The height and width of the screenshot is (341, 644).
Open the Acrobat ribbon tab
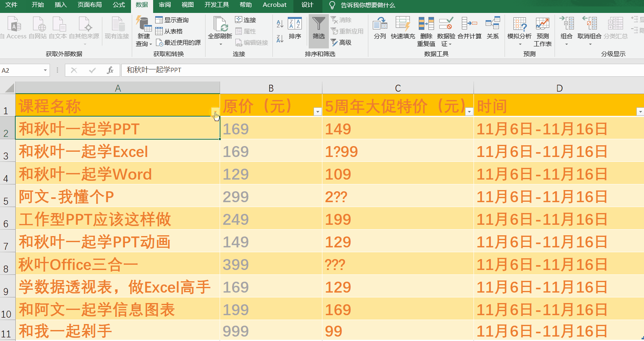pos(274,5)
